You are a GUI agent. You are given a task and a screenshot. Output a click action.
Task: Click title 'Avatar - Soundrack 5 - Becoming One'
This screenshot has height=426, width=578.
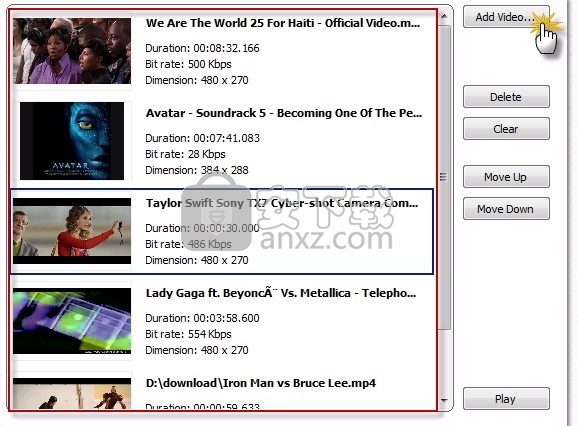[x=284, y=113]
